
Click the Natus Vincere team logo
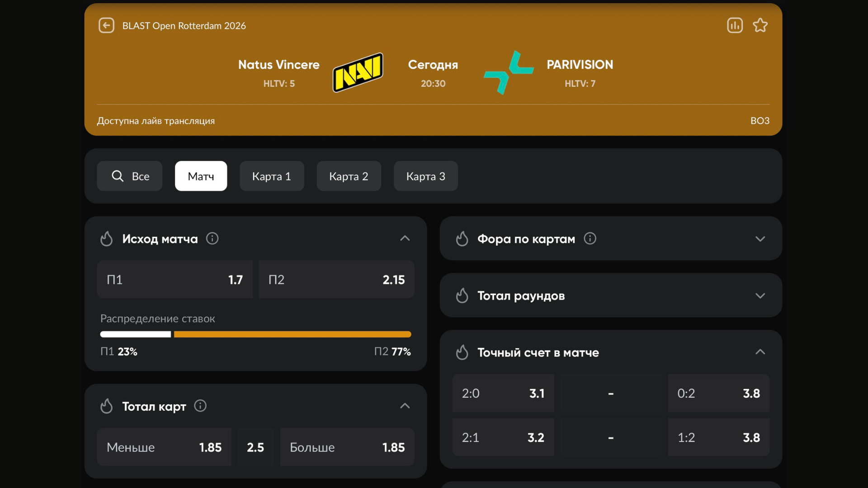pyautogui.click(x=358, y=72)
